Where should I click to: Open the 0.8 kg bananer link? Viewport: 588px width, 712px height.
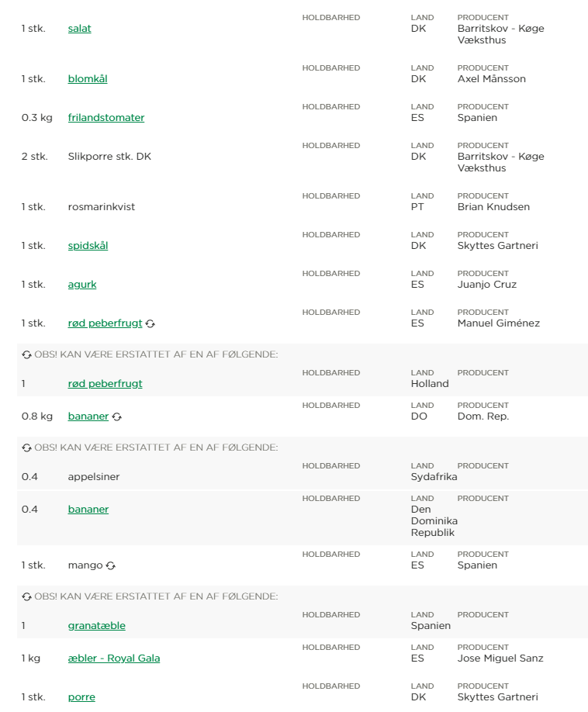[88, 416]
